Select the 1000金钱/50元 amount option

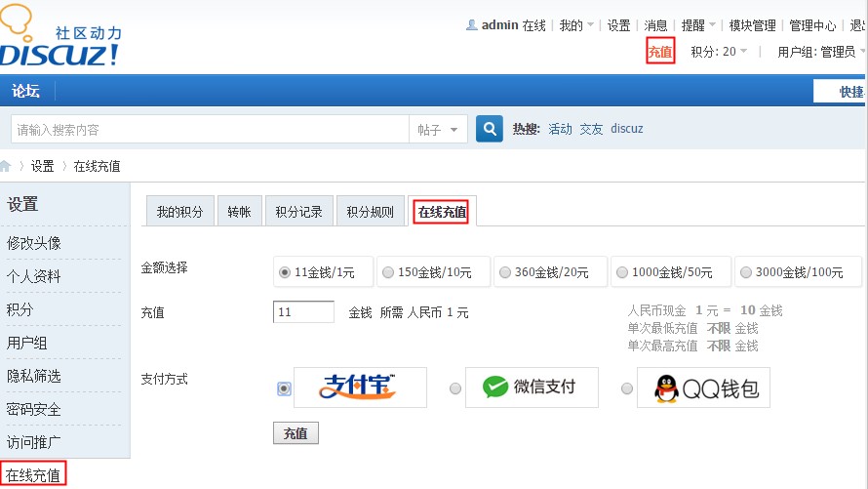pos(671,272)
